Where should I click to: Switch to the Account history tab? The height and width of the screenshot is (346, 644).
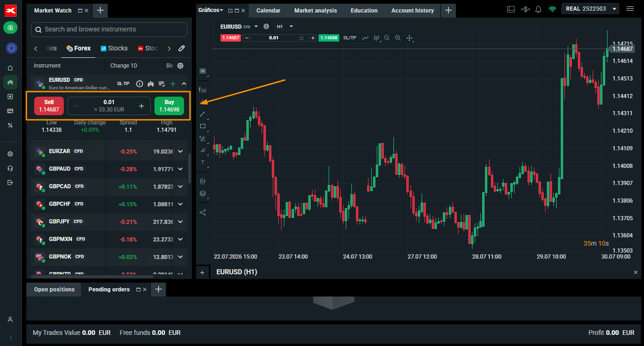(x=413, y=10)
